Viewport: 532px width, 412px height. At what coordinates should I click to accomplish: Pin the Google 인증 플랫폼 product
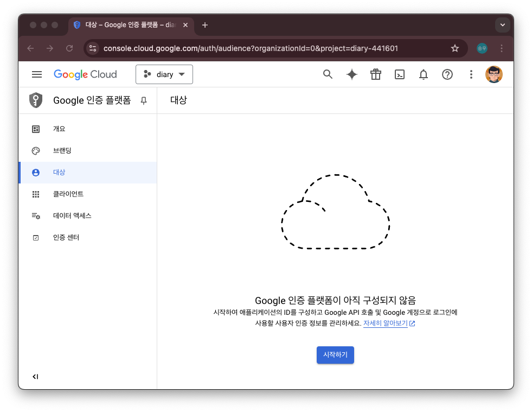pos(144,100)
